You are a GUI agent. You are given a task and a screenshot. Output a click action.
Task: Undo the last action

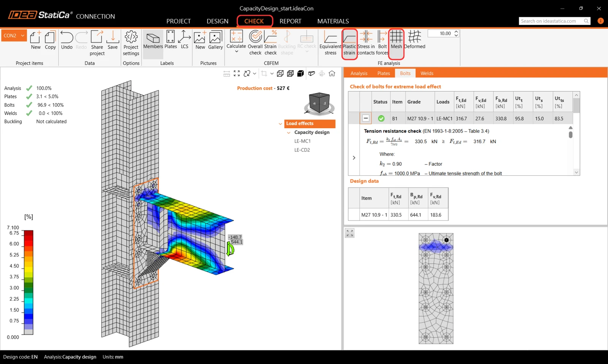tap(66, 40)
